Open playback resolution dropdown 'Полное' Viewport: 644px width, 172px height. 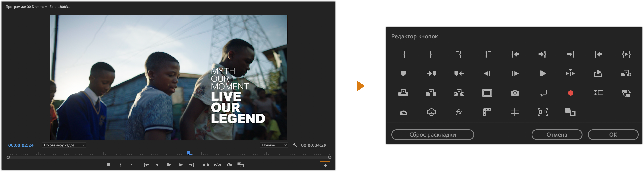tap(274, 145)
